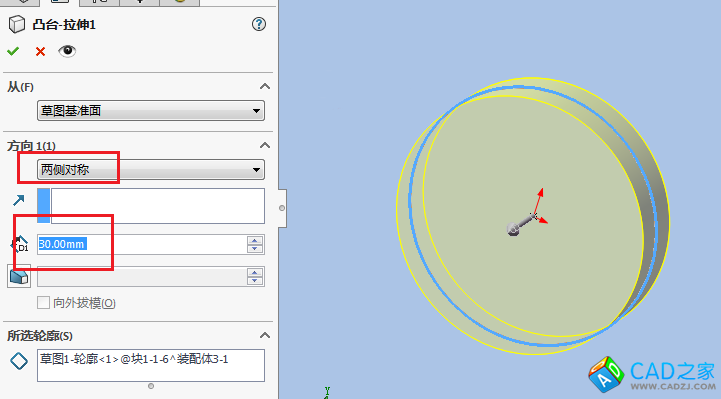This screenshot has width=721, height=399.
Task: Collapse the 所选轮廓 section
Action: pos(265,335)
